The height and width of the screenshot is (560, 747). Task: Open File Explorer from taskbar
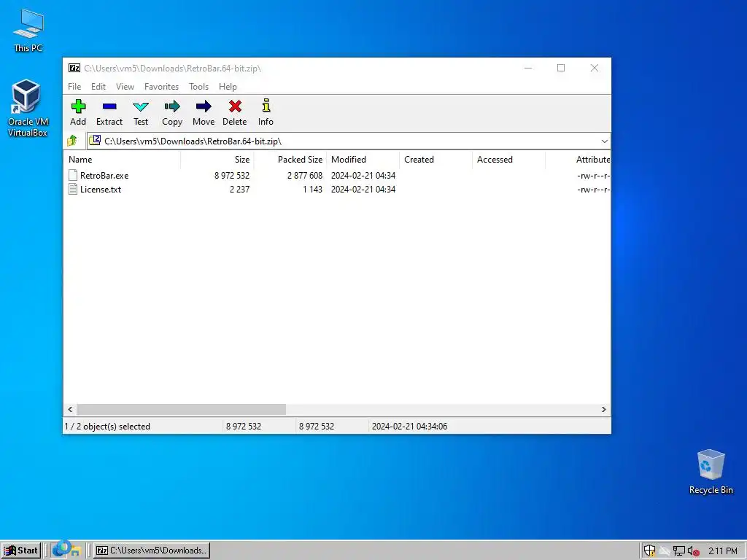point(76,551)
